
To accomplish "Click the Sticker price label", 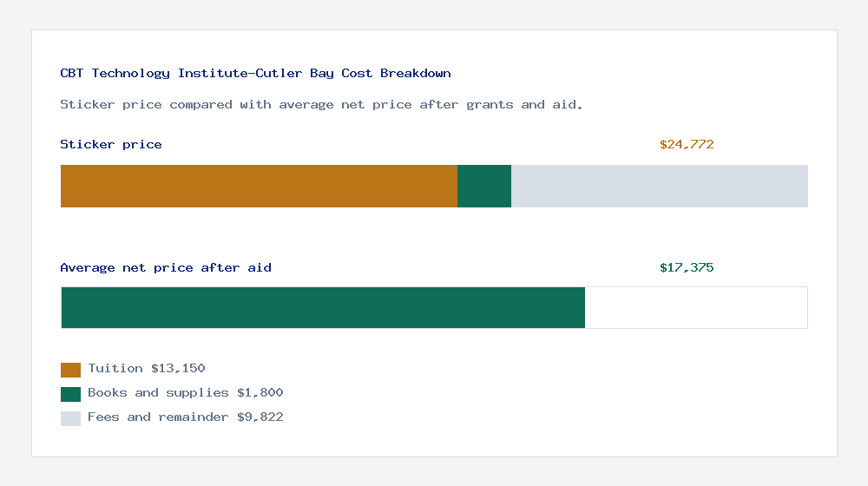I will [x=111, y=144].
